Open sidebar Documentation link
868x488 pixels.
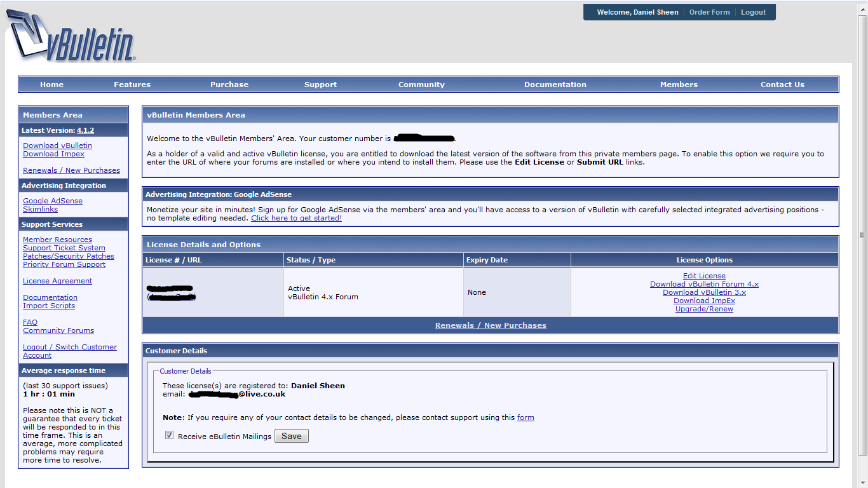coord(50,297)
